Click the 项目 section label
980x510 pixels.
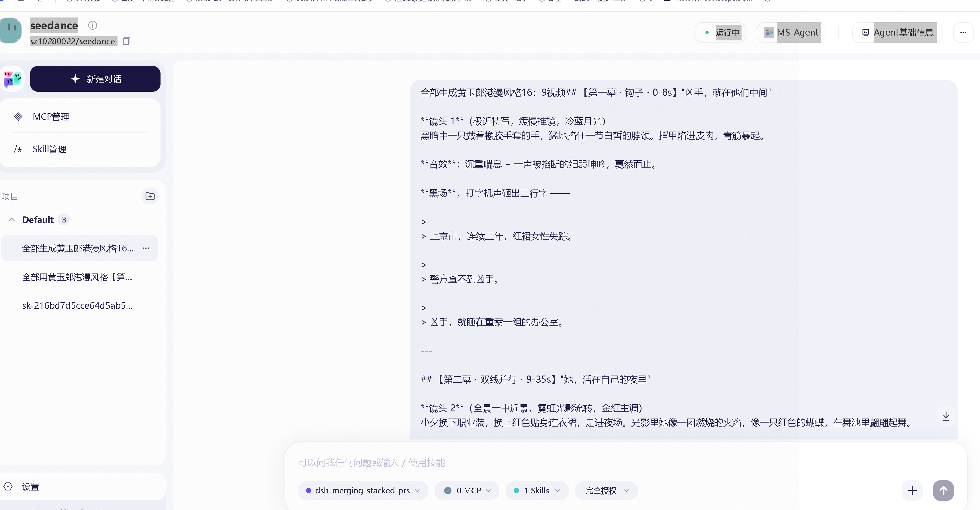pyautogui.click(x=10, y=196)
